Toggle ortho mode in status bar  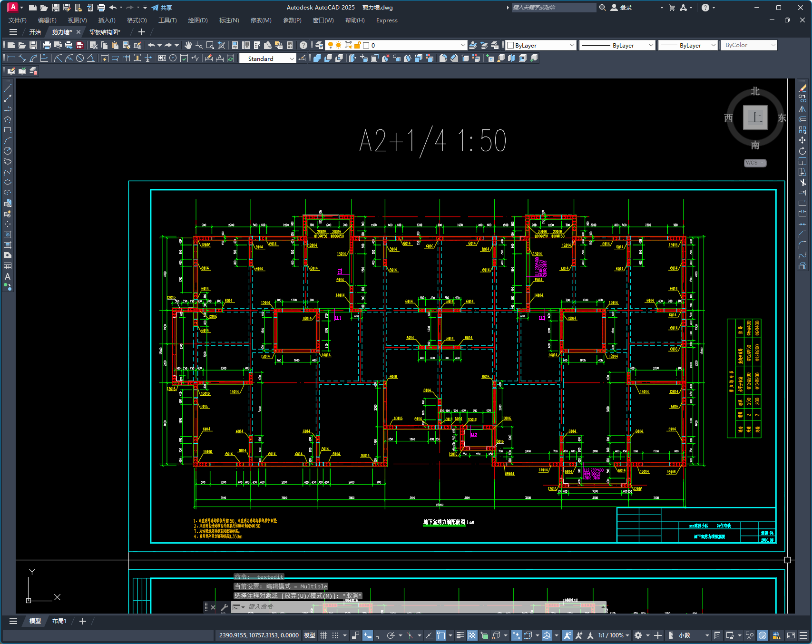tap(379, 635)
